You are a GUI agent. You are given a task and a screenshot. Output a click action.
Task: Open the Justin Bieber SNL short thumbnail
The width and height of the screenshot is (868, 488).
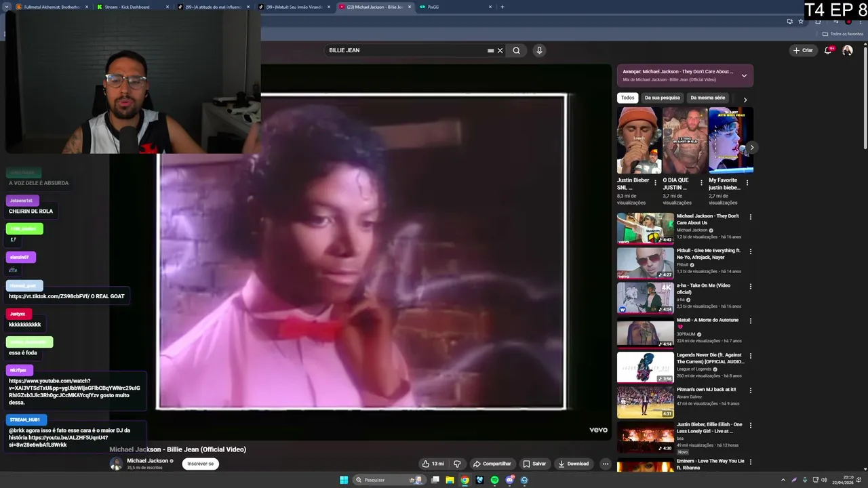(x=639, y=140)
